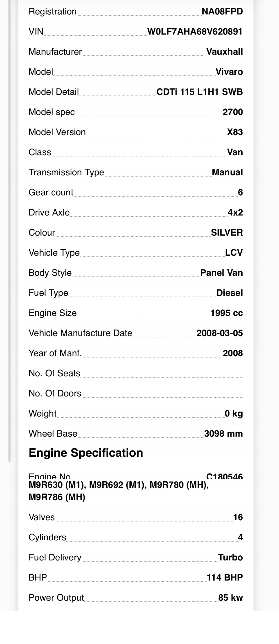This screenshot has height=644, width=279.
Task: Click the VIN number W0LF7AHA68V620891
Action: click(195, 32)
